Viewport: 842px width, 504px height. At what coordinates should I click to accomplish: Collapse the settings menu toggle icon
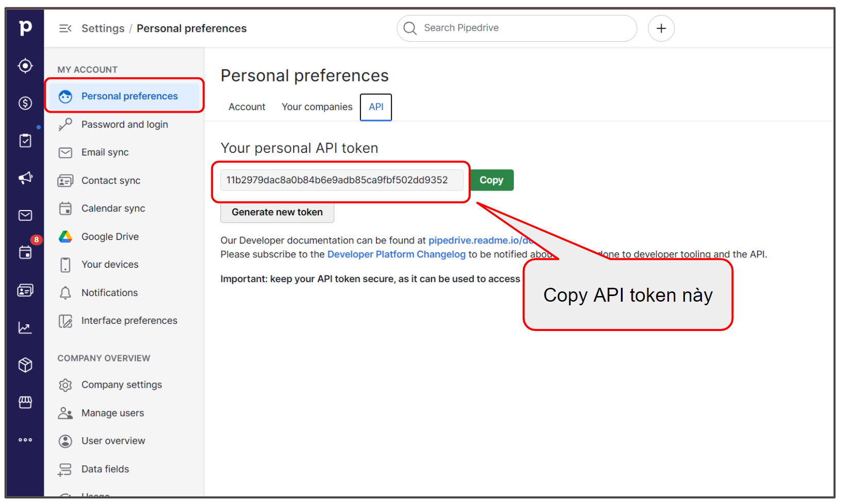coord(65,28)
